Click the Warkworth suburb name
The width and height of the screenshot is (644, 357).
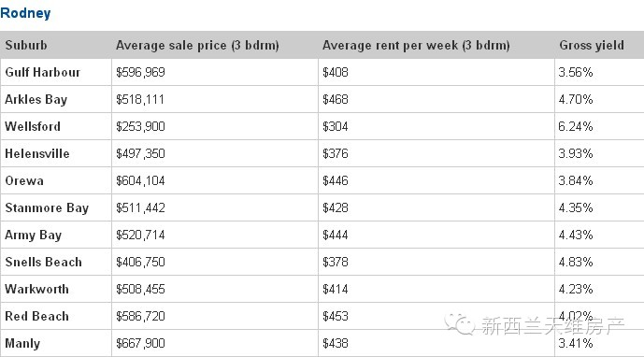coord(37,289)
